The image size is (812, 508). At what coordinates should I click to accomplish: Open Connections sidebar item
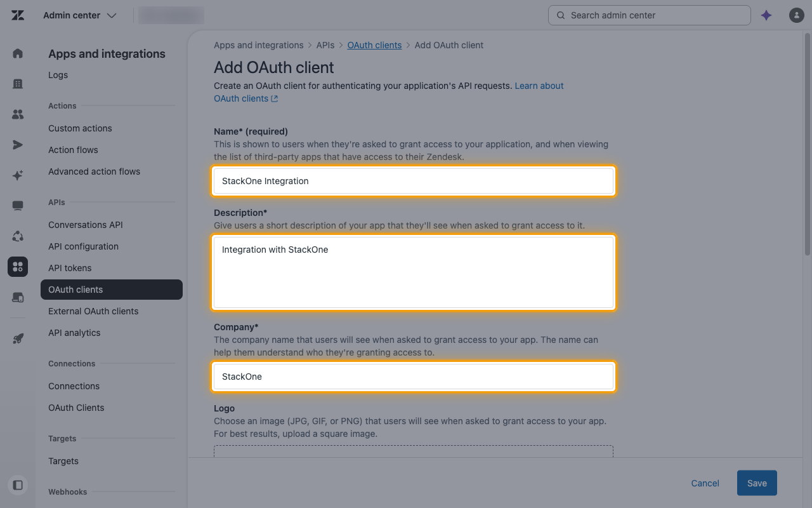(x=74, y=386)
